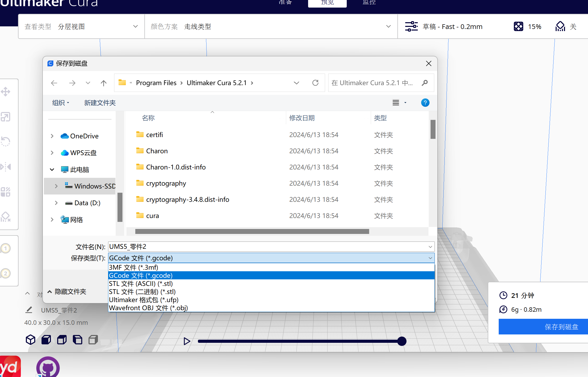Switch to the front view icon
The image size is (588, 377).
[46, 340]
